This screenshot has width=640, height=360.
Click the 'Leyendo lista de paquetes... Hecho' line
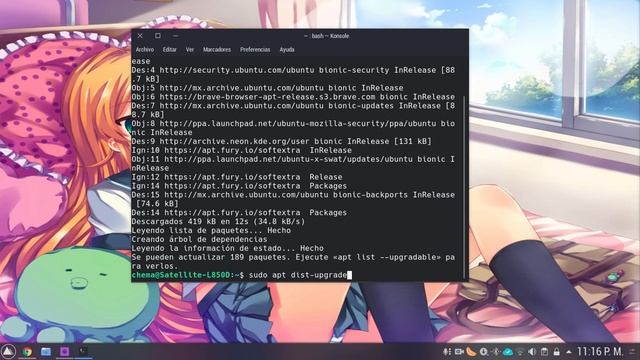click(x=211, y=231)
